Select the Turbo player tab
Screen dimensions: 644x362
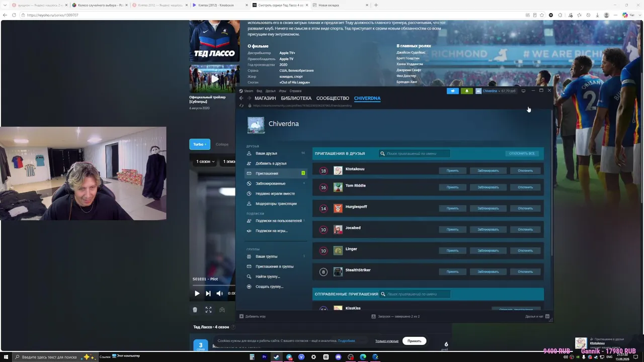coord(200,144)
